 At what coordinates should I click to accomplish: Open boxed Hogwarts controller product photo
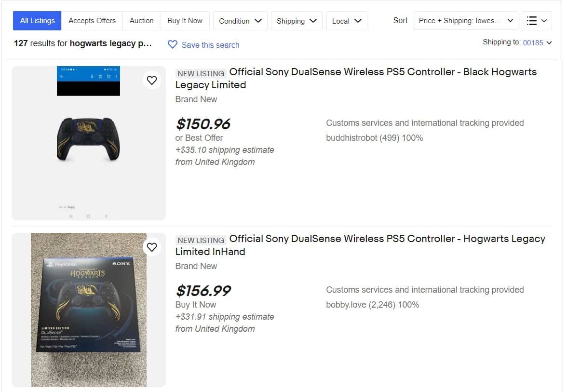[89, 310]
